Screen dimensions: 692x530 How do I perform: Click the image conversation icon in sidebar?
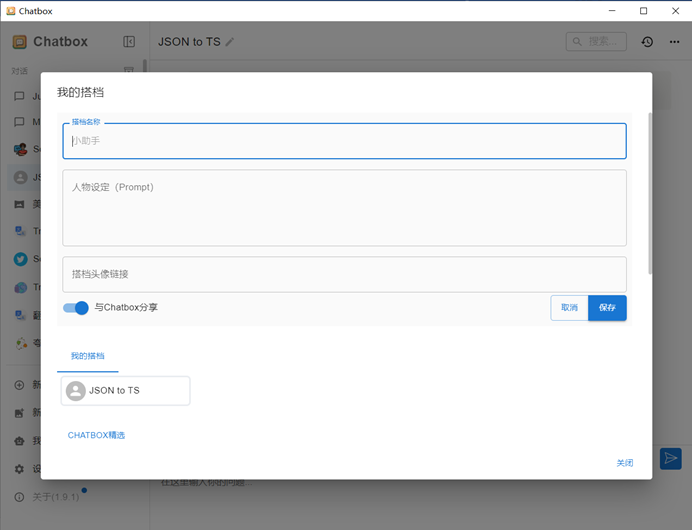point(19,204)
